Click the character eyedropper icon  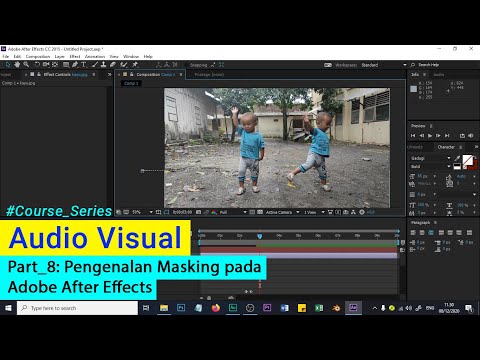point(457,158)
